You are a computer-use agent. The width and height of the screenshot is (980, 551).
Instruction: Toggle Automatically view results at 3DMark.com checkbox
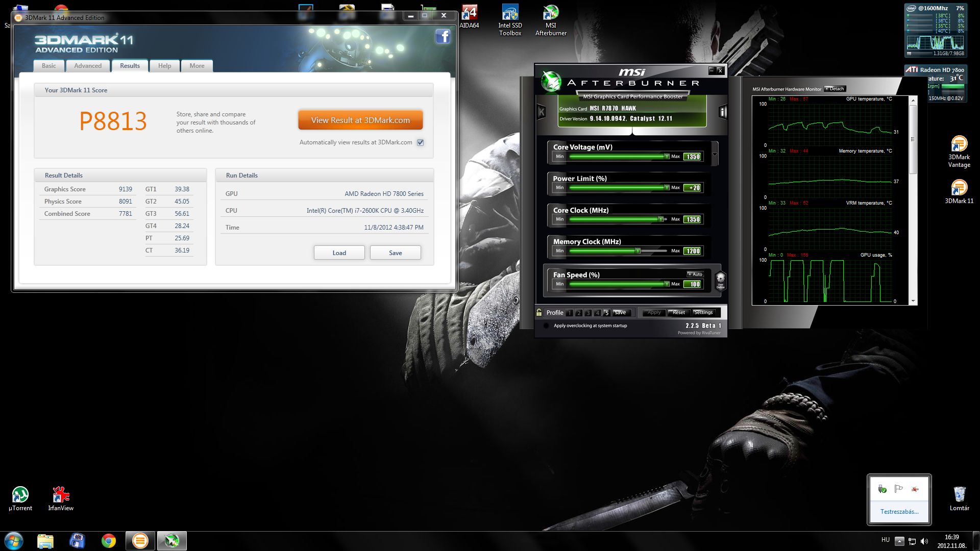[420, 142]
